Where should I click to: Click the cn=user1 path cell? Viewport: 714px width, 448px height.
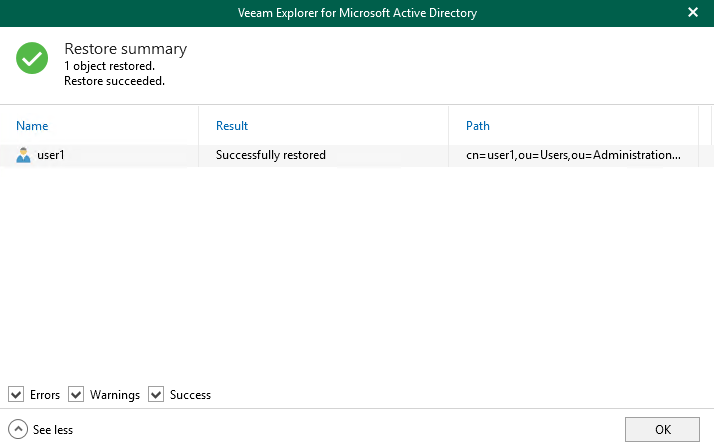[x=573, y=155]
